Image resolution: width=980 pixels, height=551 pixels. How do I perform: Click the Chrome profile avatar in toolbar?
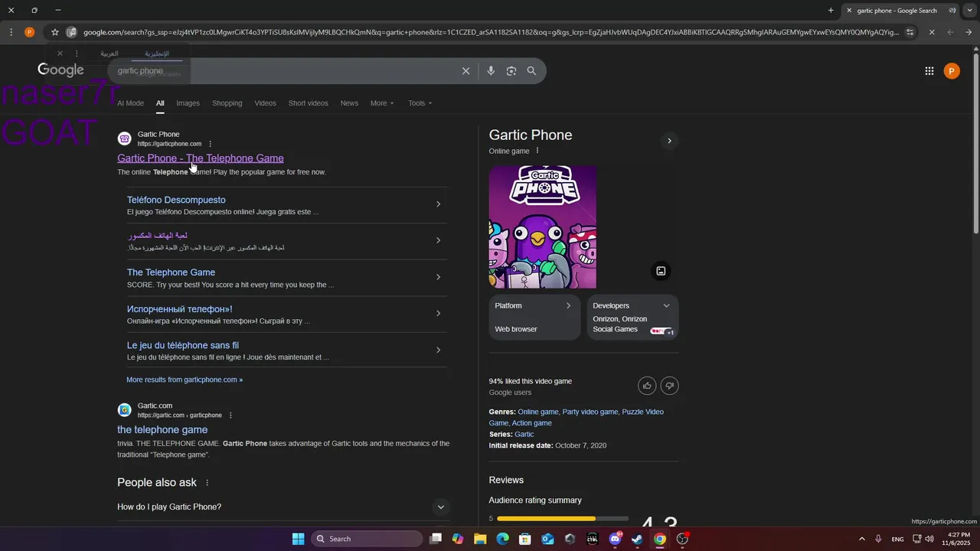pos(29,32)
